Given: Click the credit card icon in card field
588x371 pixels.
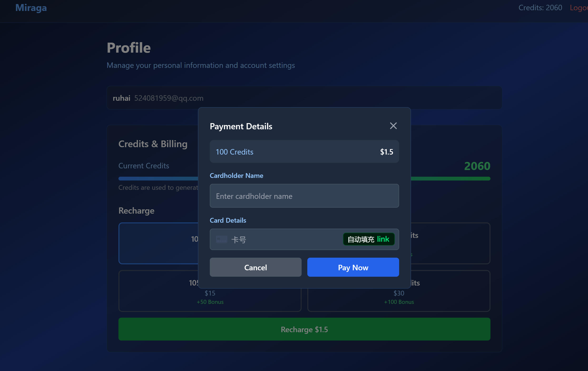Looking at the screenshot, I should click(x=221, y=239).
